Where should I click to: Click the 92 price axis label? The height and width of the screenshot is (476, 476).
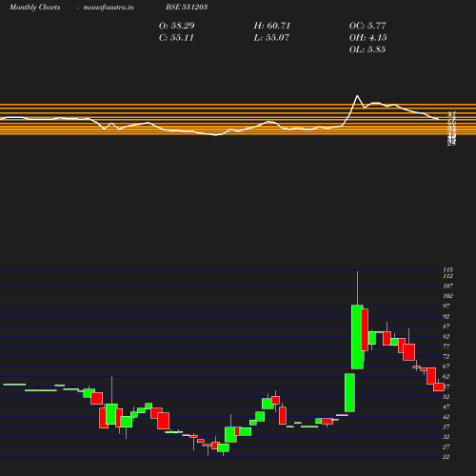[x=446, y=316]
